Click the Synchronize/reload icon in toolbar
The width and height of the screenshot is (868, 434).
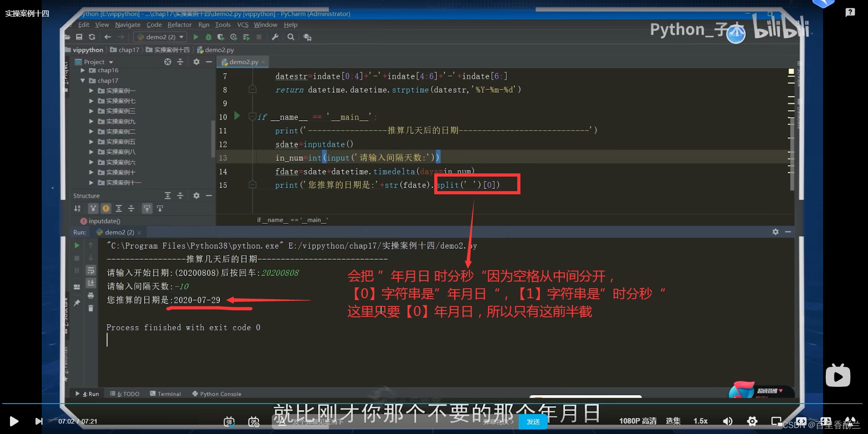point(92,37)
